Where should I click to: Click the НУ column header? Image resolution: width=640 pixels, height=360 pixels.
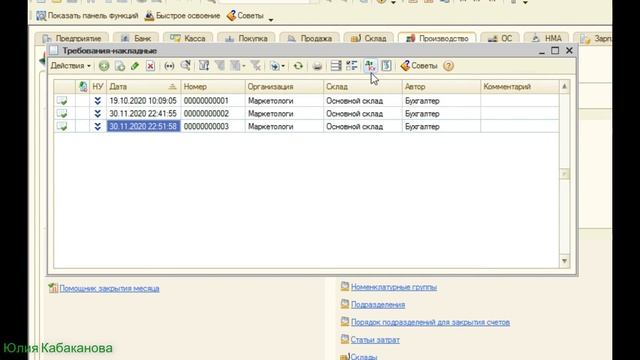[98, 87]
